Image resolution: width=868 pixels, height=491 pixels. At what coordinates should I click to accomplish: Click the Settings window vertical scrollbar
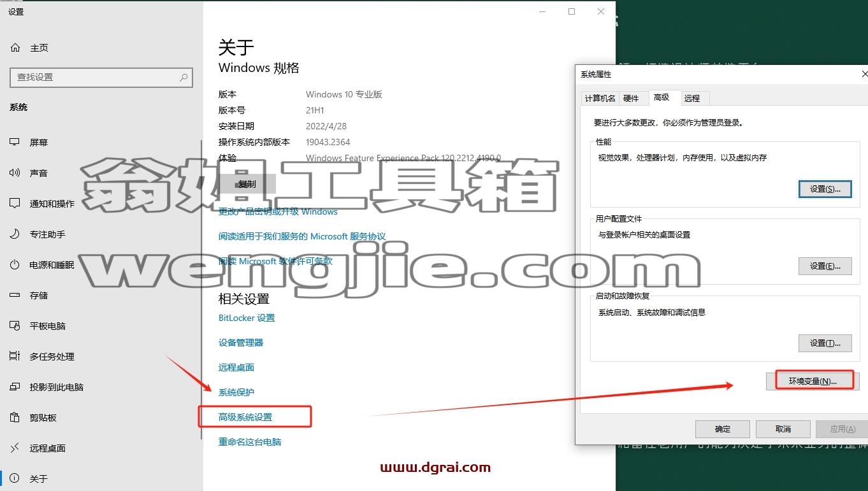coord(201,290)
